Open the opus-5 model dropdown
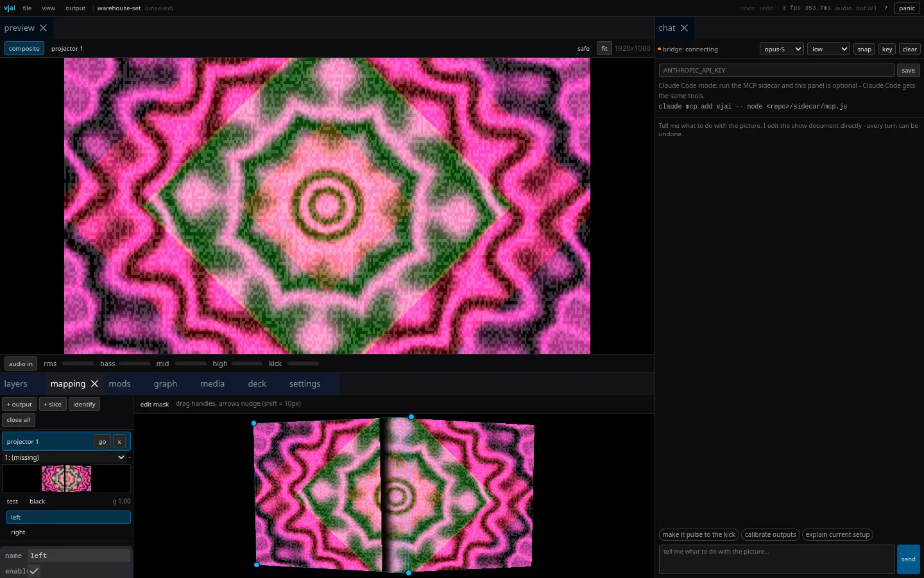The image size is (924, 578). [782, 49]
